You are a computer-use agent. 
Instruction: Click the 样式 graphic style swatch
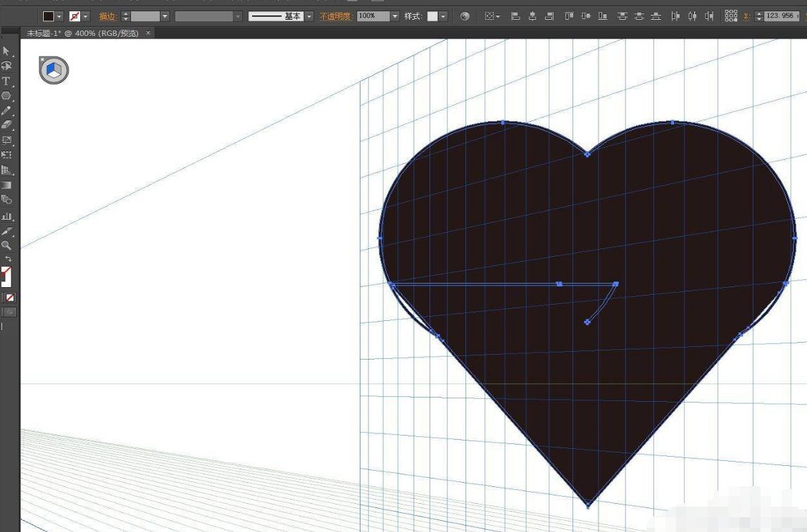click(432, 16)
